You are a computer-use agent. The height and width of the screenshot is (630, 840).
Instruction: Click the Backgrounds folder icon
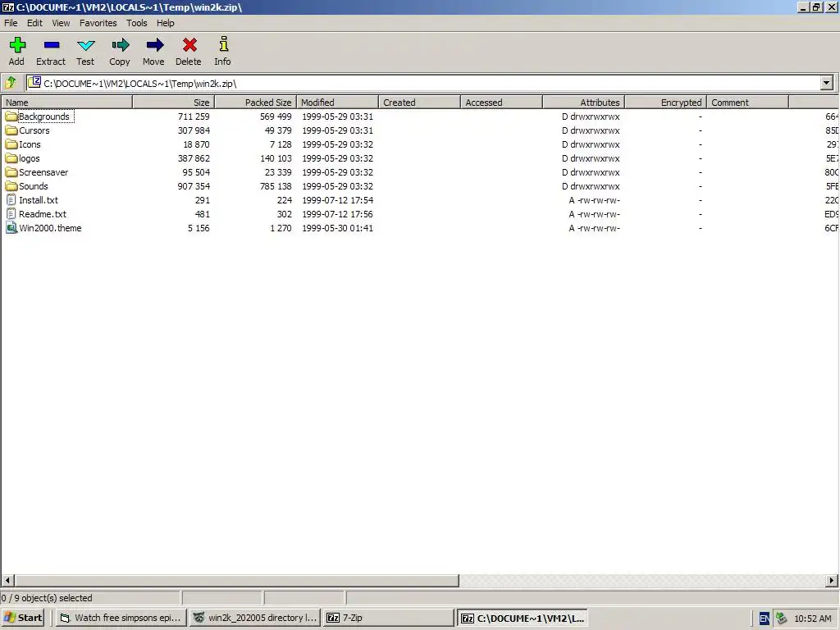tap(11, 116)
